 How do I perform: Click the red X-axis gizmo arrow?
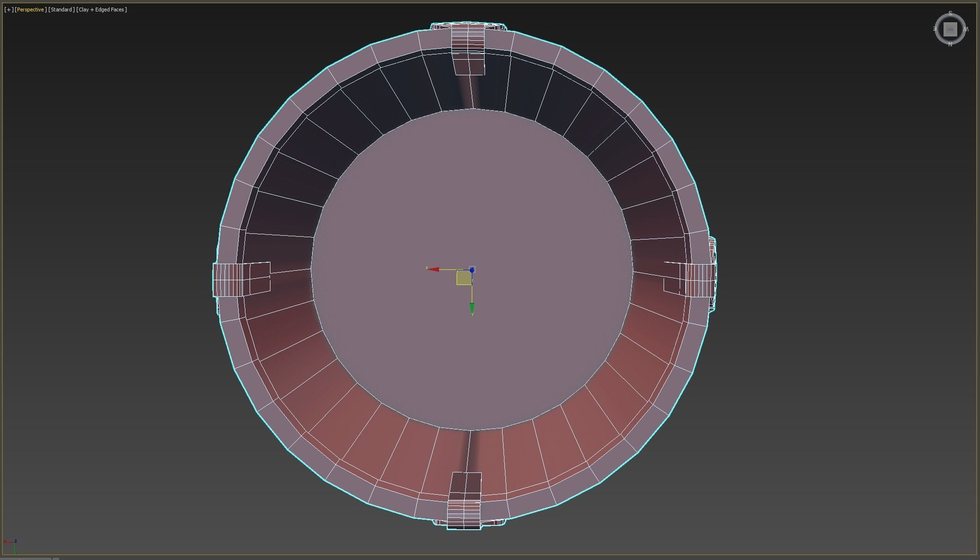point(433,269)
